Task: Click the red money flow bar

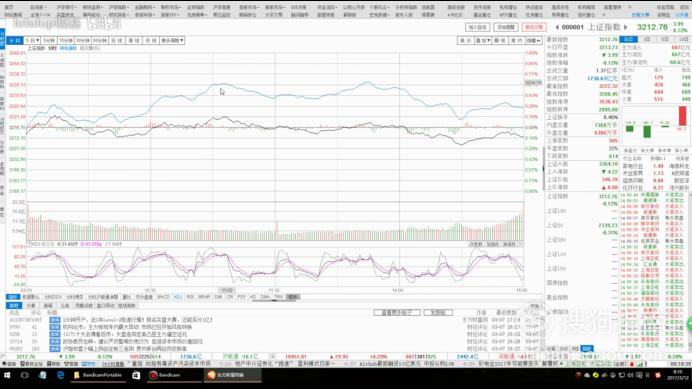Action: coord(682,116)
